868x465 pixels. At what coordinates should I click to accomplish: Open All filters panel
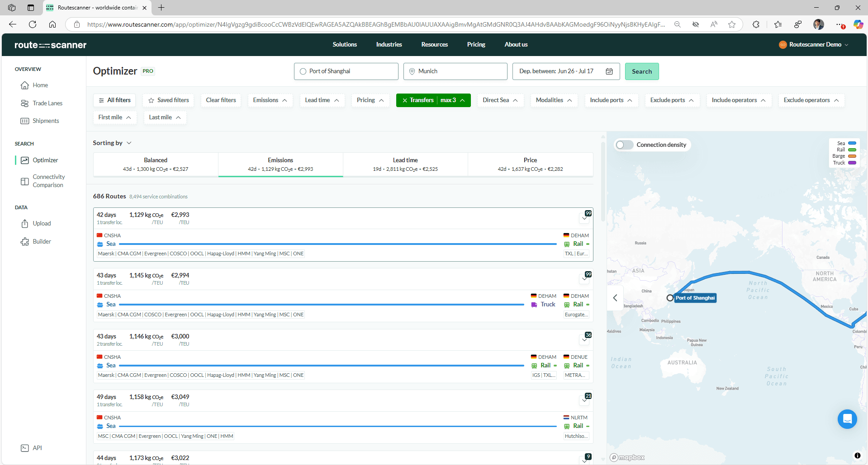pyautogui.click(x=114, y=100)
